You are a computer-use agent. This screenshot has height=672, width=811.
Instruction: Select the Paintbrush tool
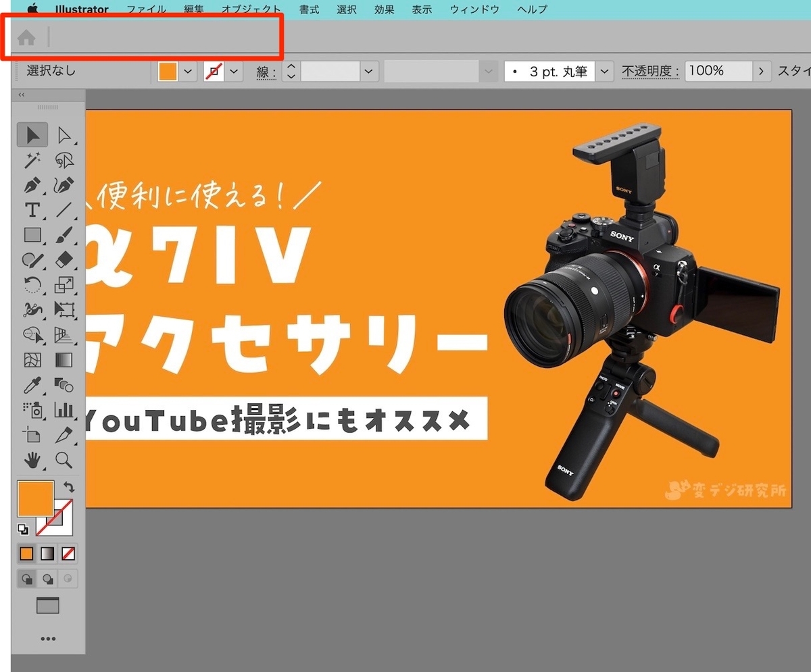(x=64, y=235)
